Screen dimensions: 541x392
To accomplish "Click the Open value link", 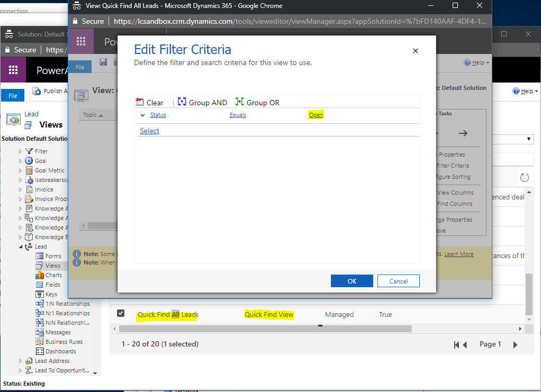I will [x=316, y=115].
